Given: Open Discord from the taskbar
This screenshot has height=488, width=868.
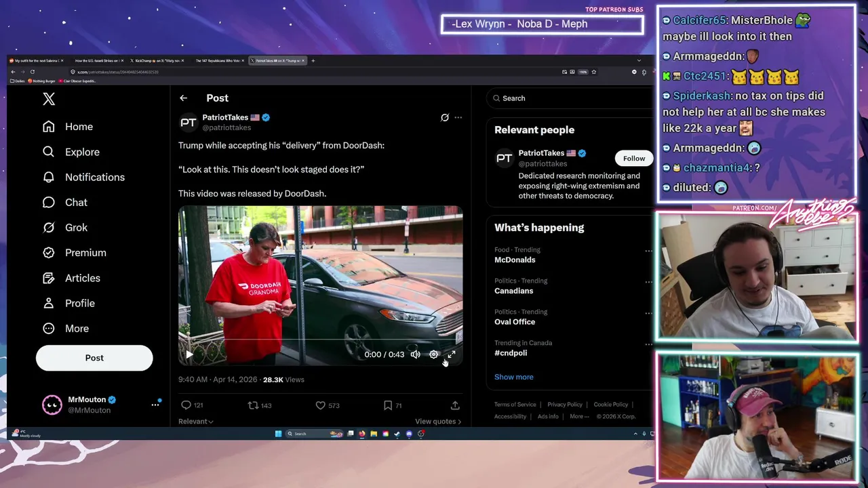Looking at the screenshot, I should click(x=409, y=434).
